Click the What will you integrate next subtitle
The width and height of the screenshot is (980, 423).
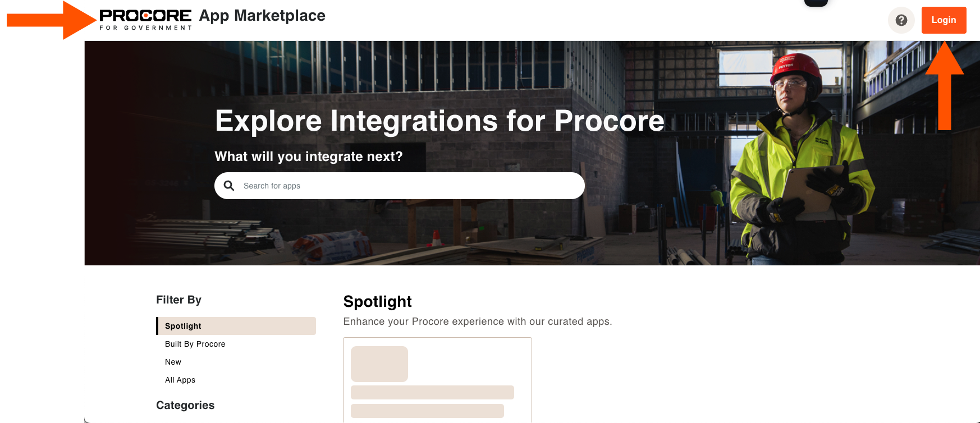click(x=308, y=157)
